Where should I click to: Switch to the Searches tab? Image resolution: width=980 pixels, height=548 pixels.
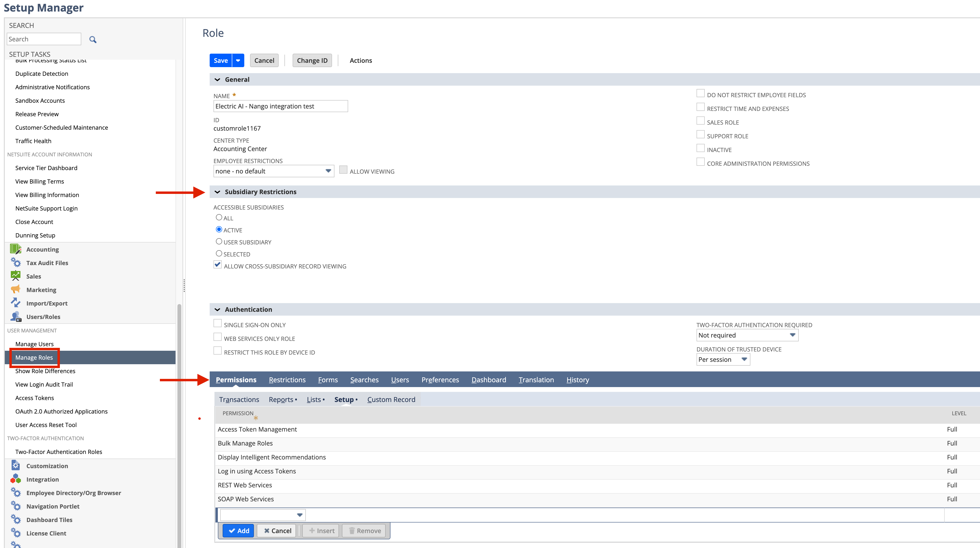click(364, 380)
